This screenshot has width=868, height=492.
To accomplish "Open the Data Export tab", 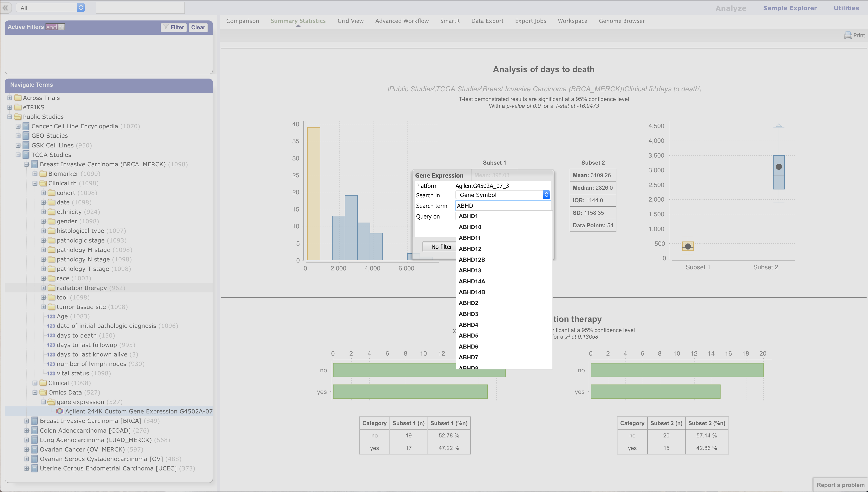I will click(487, 21).
